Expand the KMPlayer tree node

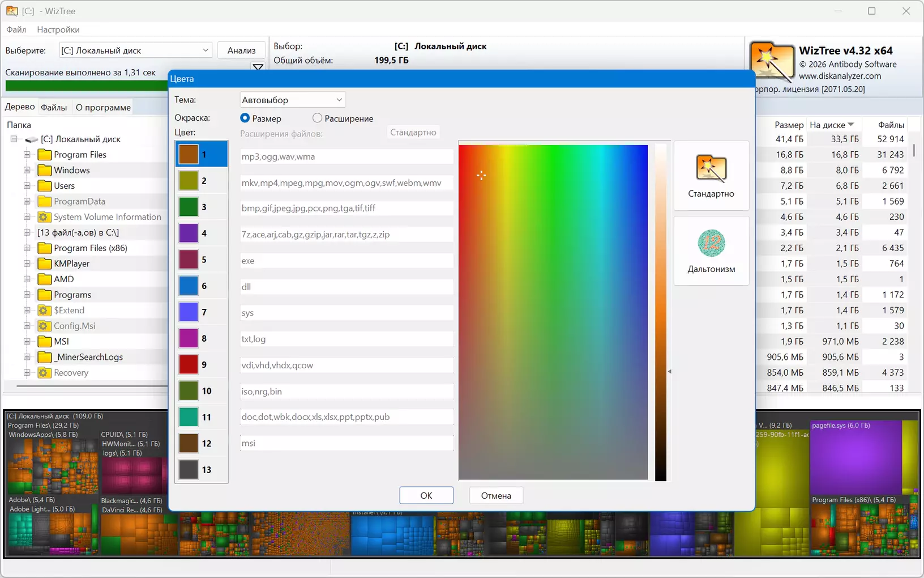point(27,263)
